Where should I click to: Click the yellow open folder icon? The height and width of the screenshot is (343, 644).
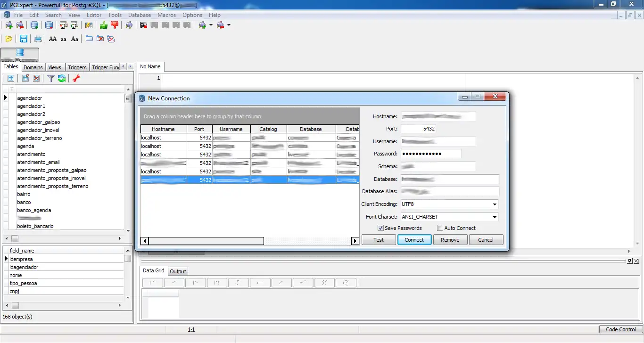[8, 39]
